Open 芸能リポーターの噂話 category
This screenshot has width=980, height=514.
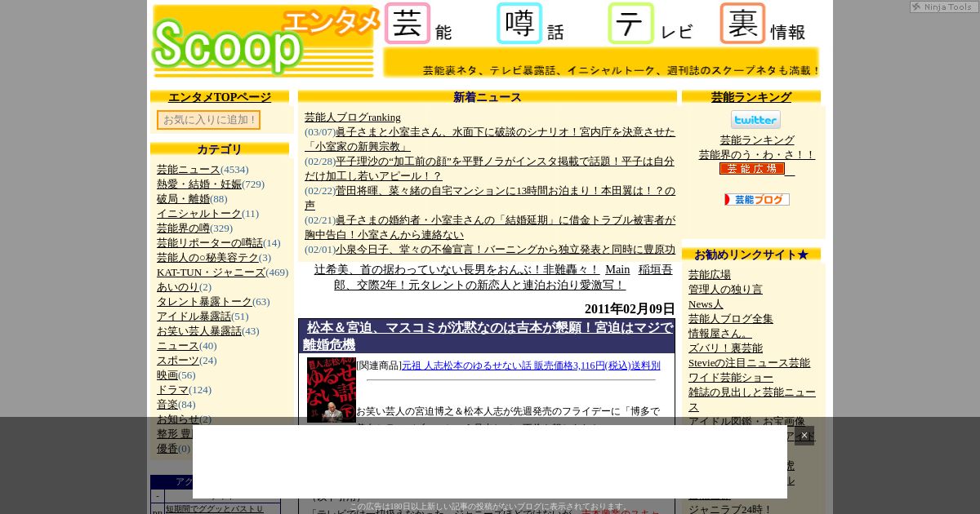click(x=210, y=243)
